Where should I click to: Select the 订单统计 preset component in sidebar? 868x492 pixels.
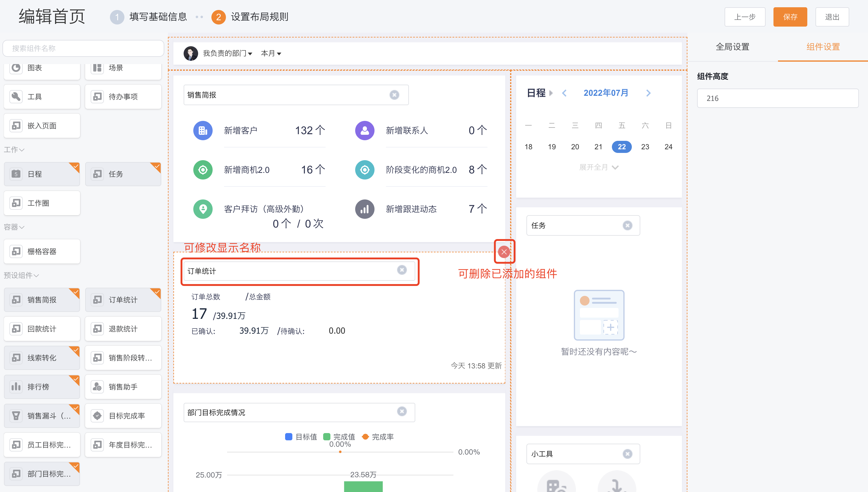pyautogui.click(x=123, y=300)
